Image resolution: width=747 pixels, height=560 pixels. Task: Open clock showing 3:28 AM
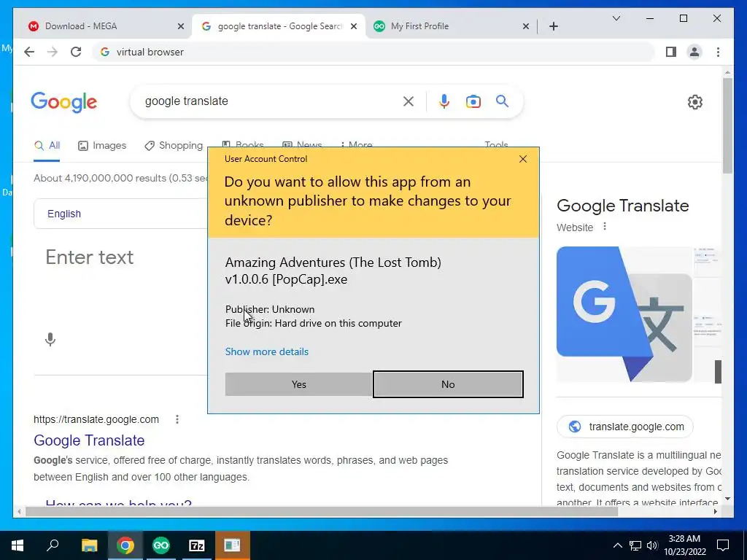point(684,545)
